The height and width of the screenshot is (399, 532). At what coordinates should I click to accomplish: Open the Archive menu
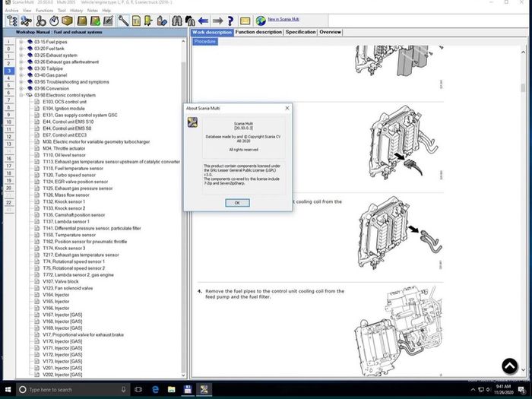tap(11, 11)
